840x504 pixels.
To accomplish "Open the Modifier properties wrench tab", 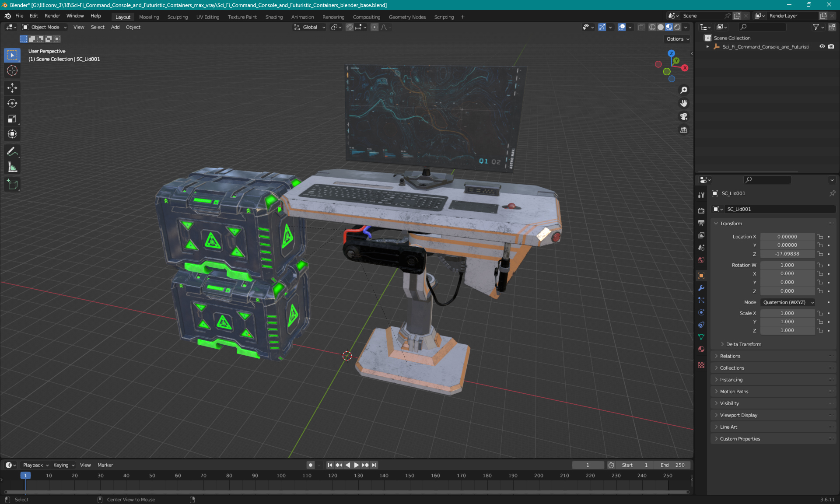I will tap(701, 288).
